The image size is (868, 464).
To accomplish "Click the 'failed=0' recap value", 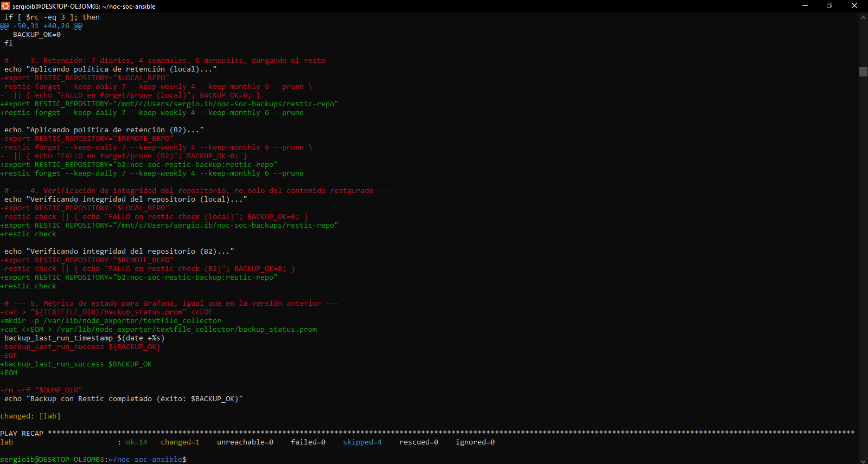I will (308, 442).
